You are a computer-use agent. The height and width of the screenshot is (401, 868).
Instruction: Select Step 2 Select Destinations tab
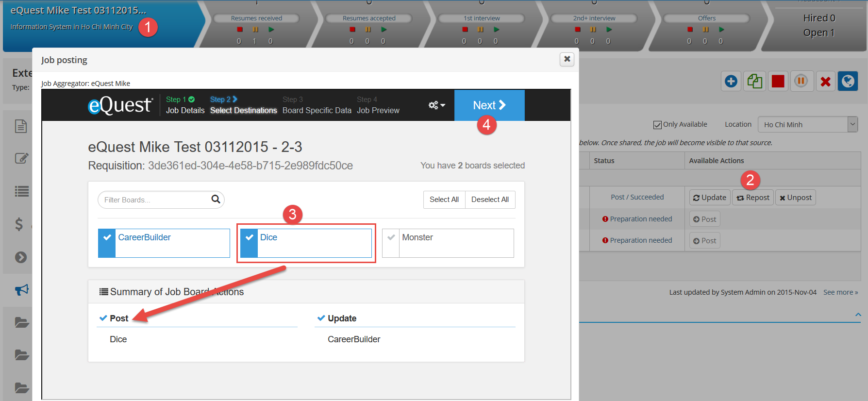coord(243,105)
